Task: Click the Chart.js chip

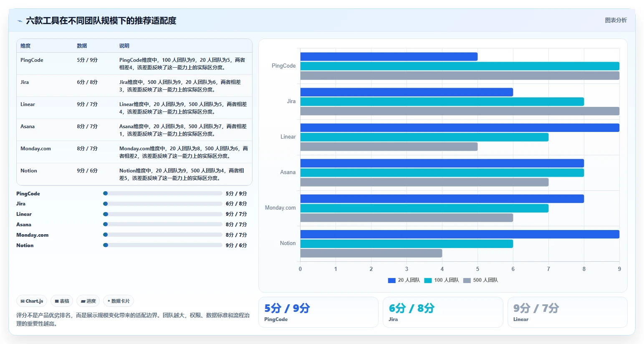Action: click(x=32, y=301)
